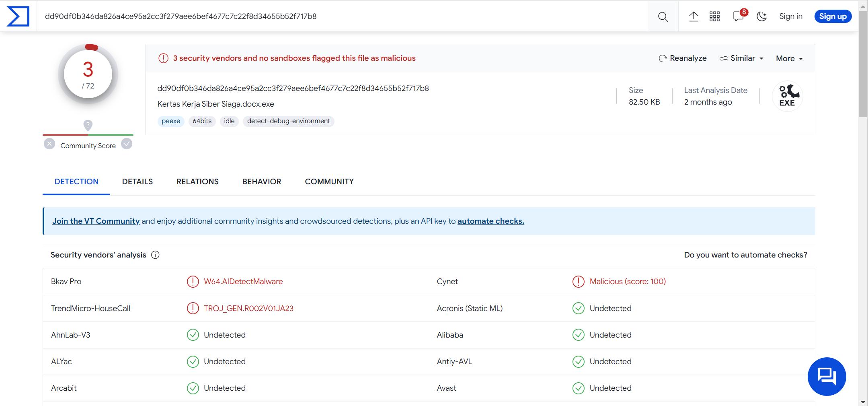The width and height of the screenshot is (868, 406).
Task: Click 82.50 KB size value
Action: (644, 102)
